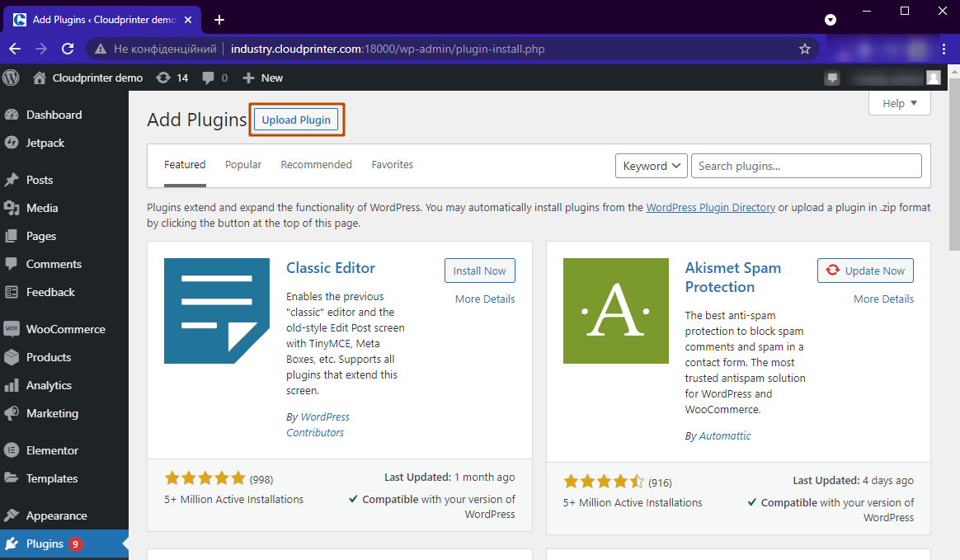
Task: Switch to the Featured tab
Action: (185, 165)
